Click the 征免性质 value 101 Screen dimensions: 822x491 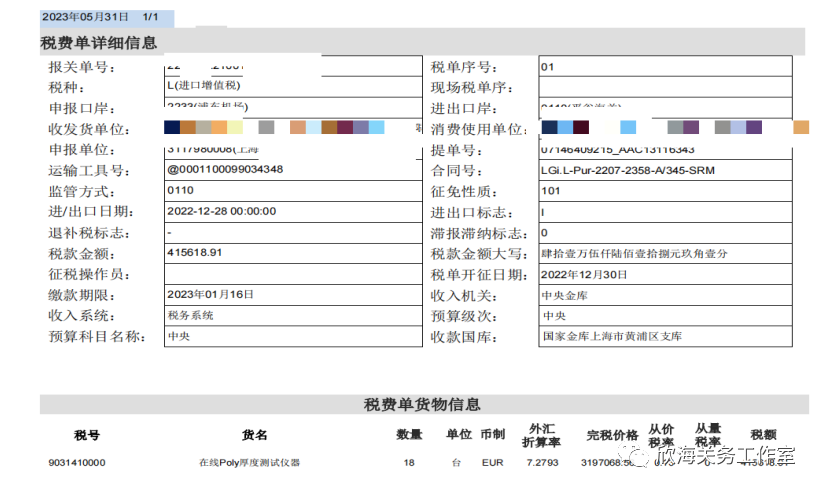coord(550,191)
